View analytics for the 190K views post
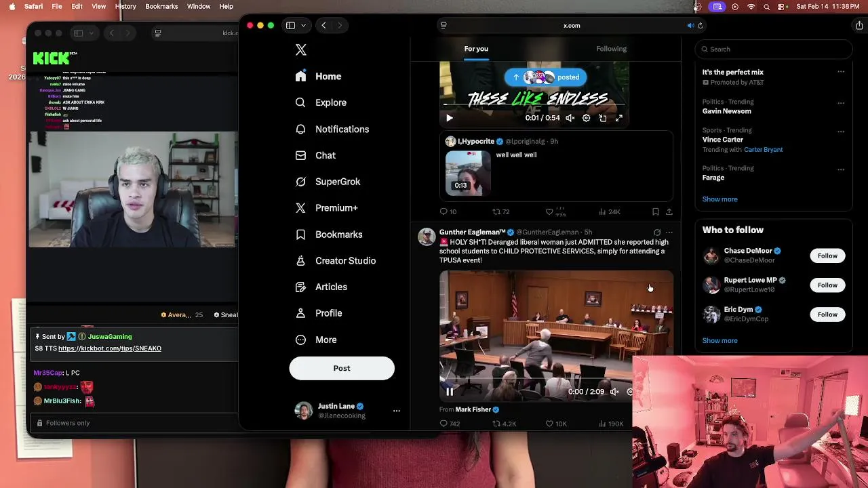The height and width of the screenshot is (488, 868). point(611,424)
